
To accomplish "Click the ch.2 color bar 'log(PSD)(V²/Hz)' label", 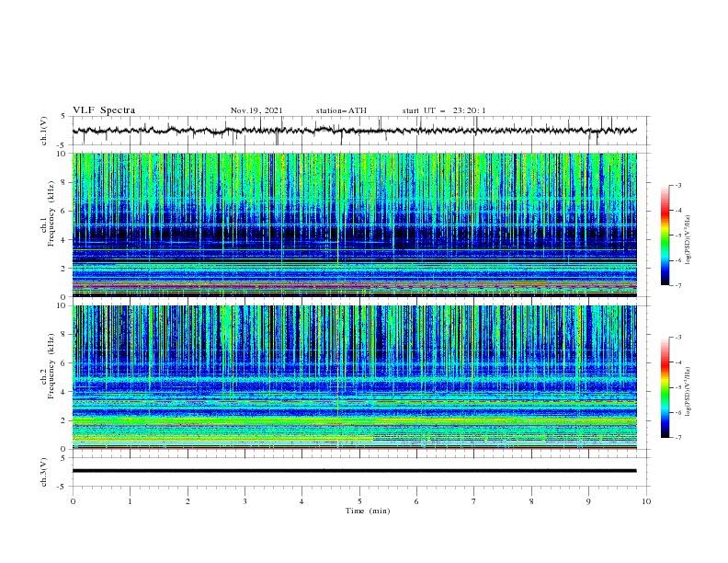I will [x=688, y=392].
